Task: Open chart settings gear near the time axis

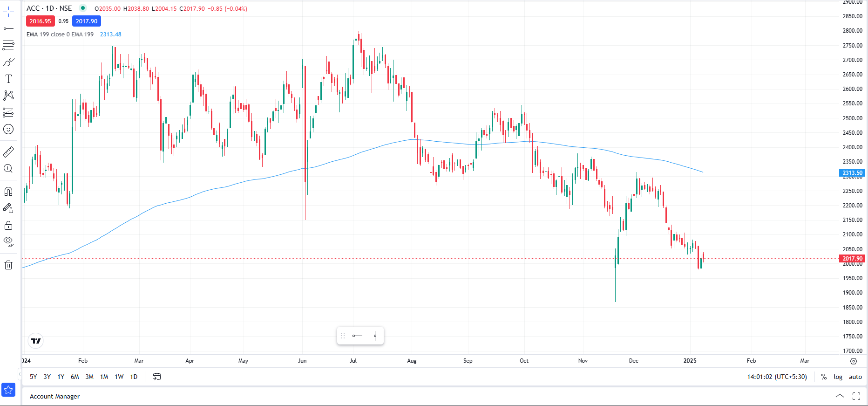Action: 853,361
